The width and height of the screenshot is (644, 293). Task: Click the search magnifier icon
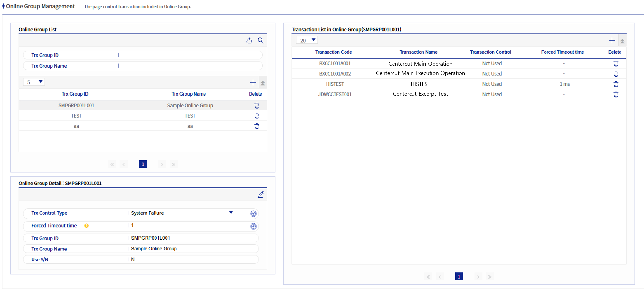[261, 41]
